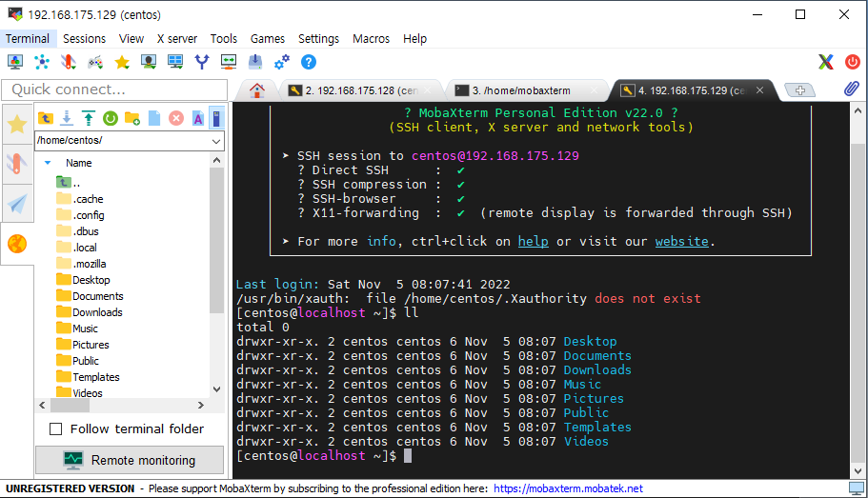Image resolution: width=868 pixels, height=498 pixels.
Task: Enable Follow terminal folder checkbox
Action: (56, 428)
